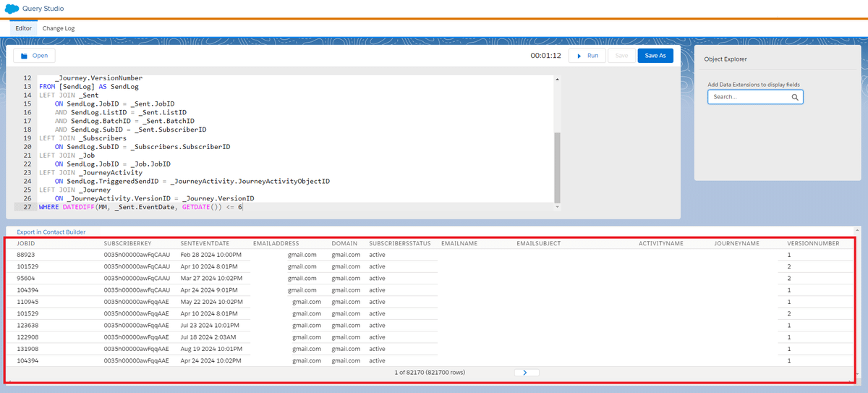Switch to the Editor tab
Image resolution: width=868 pixels, height=393 pixels.
24,28
